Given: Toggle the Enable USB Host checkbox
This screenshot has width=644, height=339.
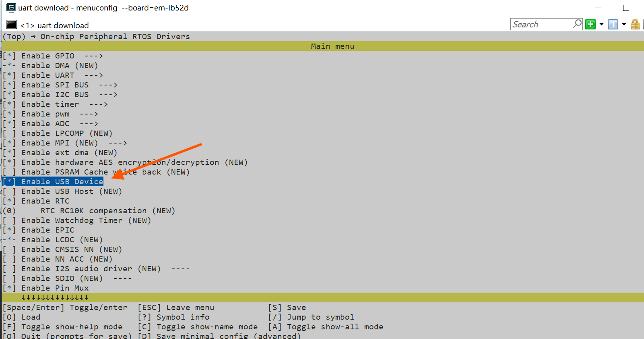Looking at the screenshot, I should click(x=9, y=191).
